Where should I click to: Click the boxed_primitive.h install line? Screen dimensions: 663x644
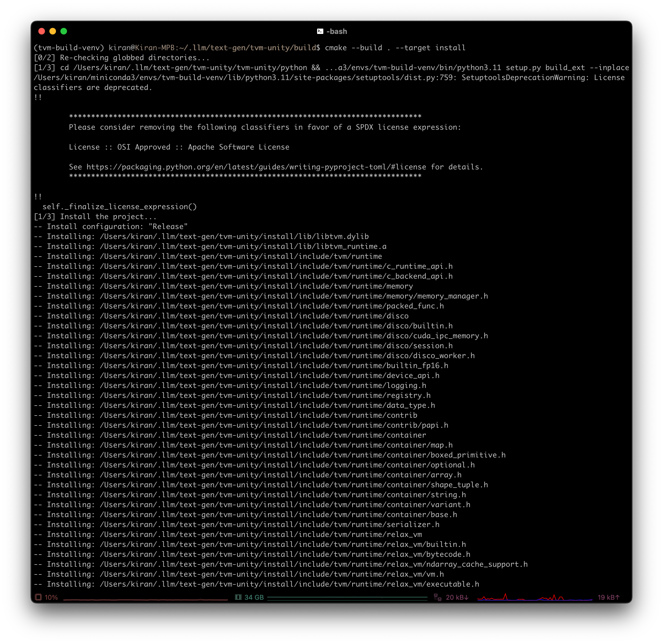(x=270, y=455)
